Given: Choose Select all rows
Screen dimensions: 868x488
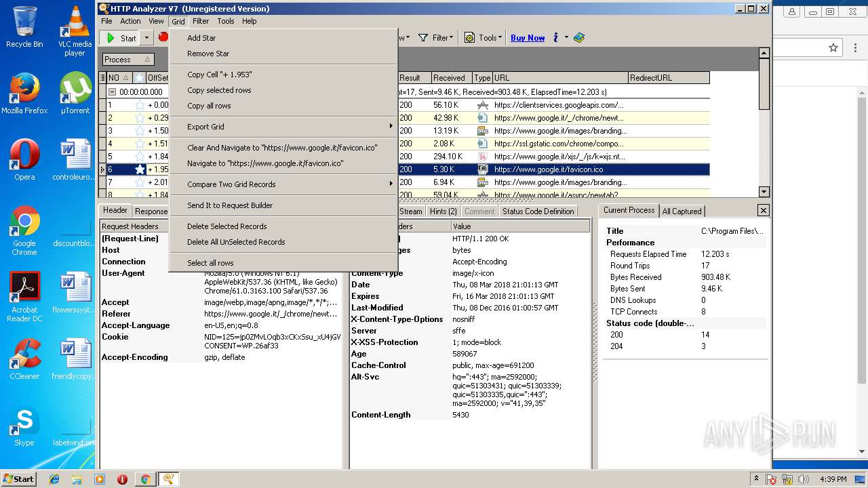Looking at the screenshot, I should [283, 263].
